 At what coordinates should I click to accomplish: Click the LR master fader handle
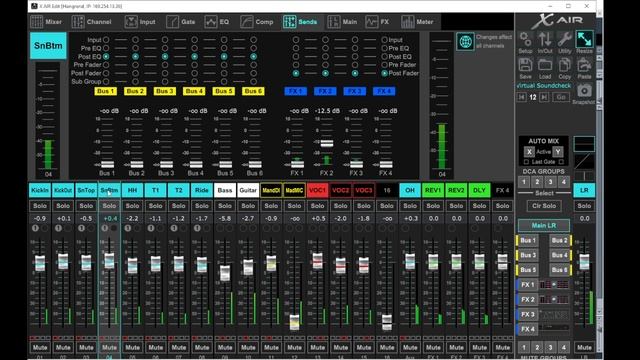[x=584, y=262]
